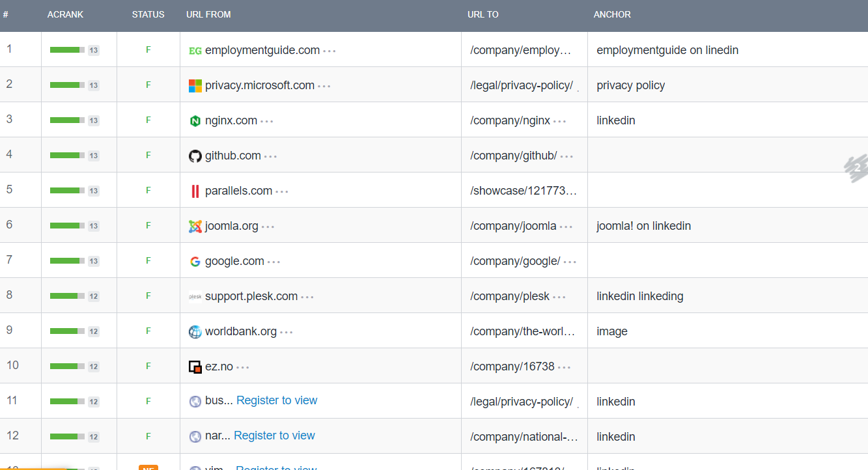Image resolution: width=868 pixels, height=470 pixels.
Task: Click the globe icon in row 11
Action: (195, 402)
